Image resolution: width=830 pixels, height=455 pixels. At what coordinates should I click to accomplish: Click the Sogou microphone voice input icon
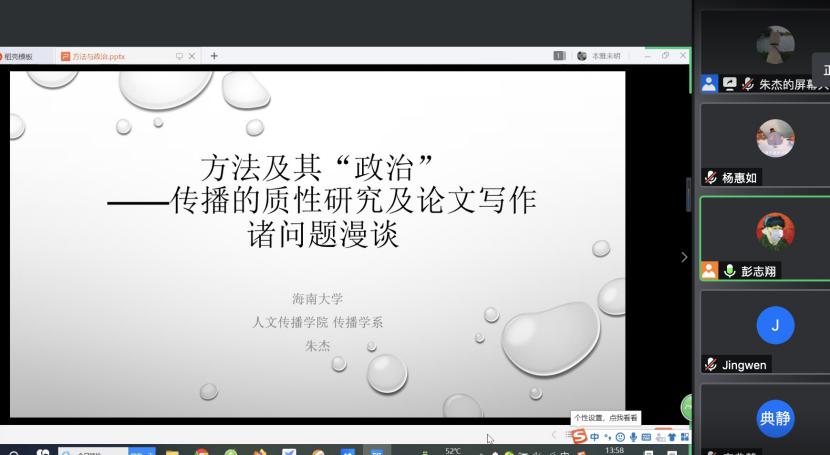click(x=633, y=437)
